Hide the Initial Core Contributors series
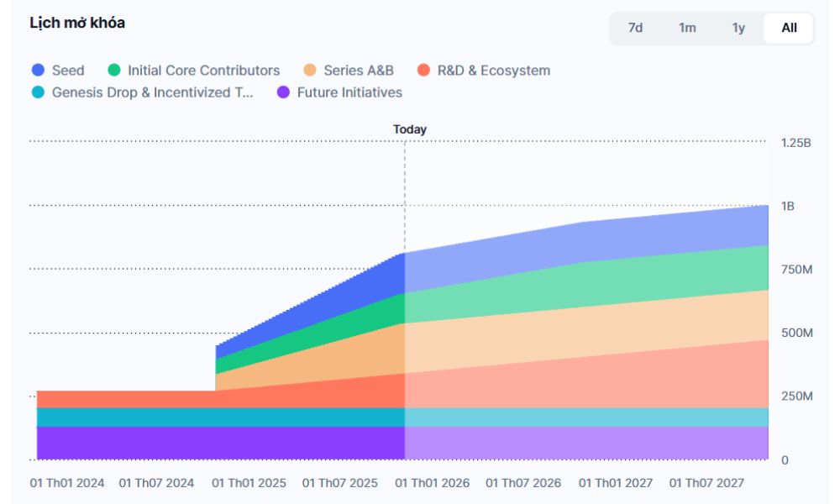This screenshot has height=504, width=840. point(203,71)
